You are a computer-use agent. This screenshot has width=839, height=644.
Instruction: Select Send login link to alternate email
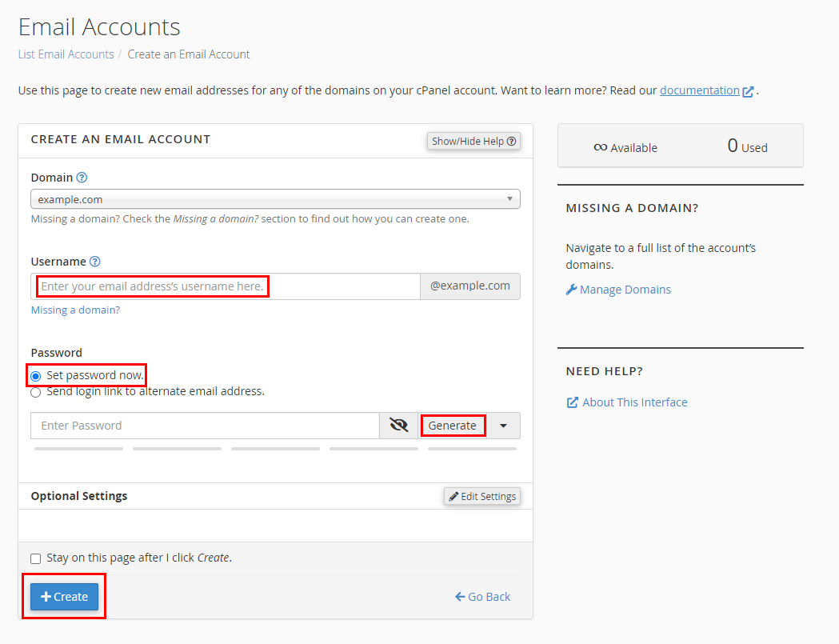[34, 391]
